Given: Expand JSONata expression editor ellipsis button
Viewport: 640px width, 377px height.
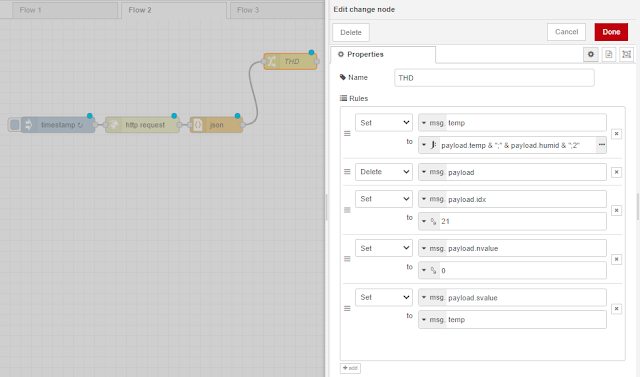Looking at the screenshot, I should pos(601,145).
